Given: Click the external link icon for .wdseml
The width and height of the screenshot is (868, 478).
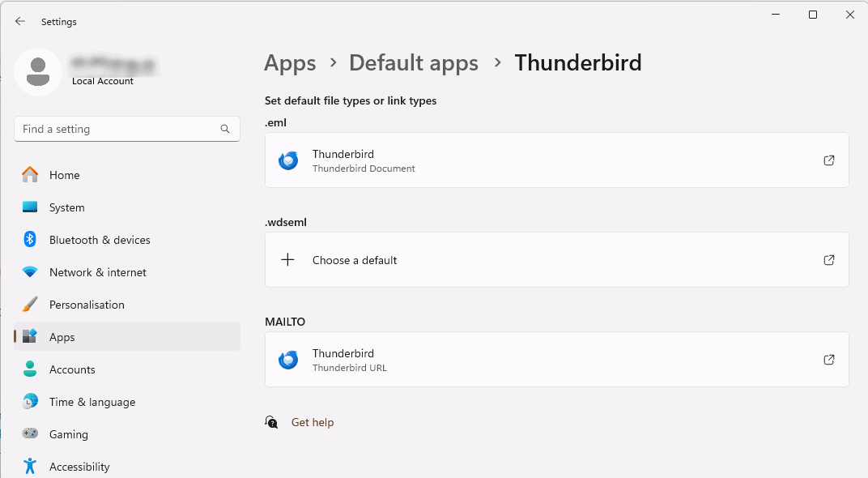Looking at the screenshot, I should [828, 260].
